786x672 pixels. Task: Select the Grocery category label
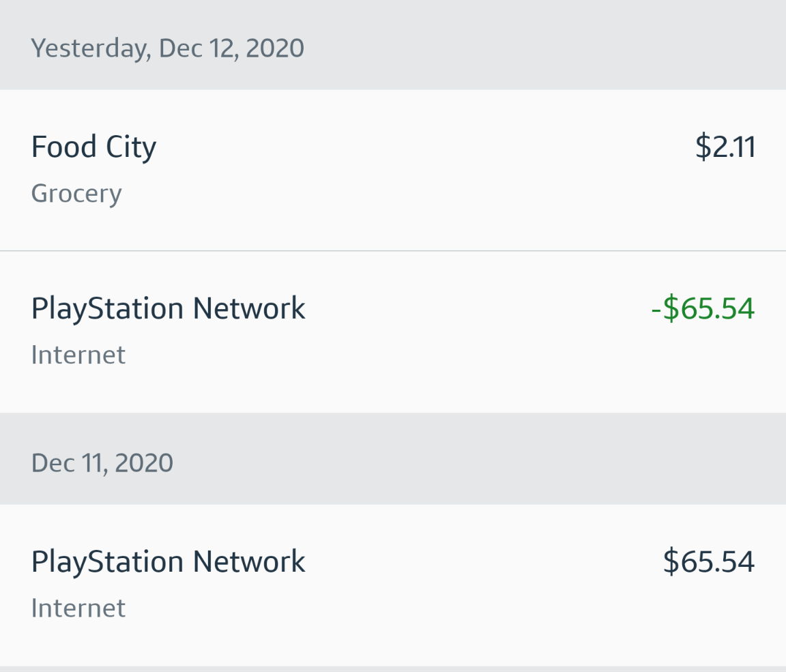76,194
